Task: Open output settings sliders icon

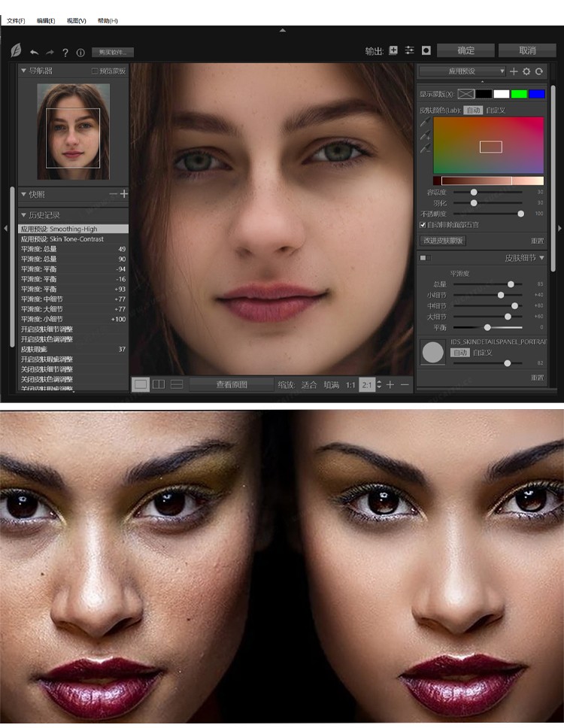Action: (409, 50)
